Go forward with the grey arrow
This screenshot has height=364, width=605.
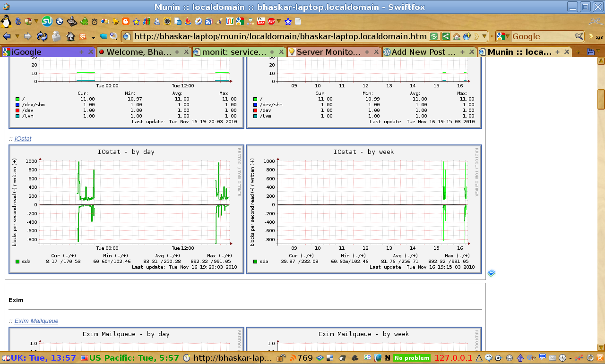click(x=27, y=36)
